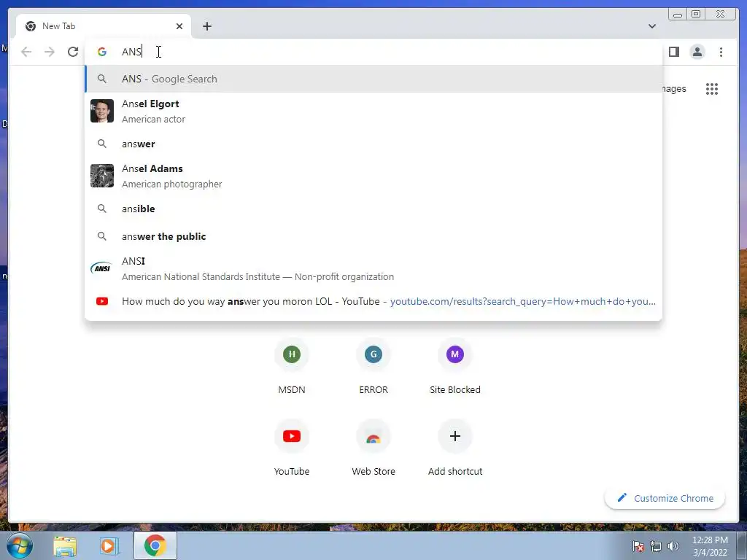Open the profile avatar menu
This screenshot has height=560, width=747.
tap(697, 52)
